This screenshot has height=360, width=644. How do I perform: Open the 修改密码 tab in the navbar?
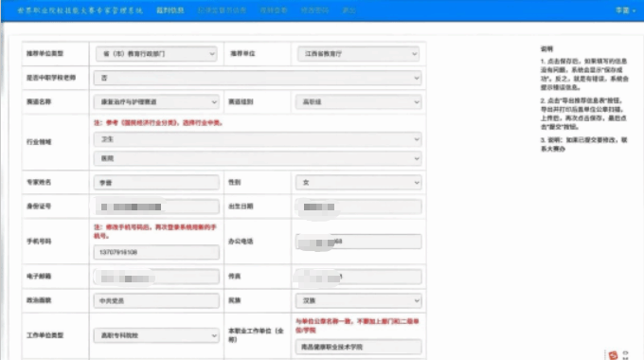point(314,10)
